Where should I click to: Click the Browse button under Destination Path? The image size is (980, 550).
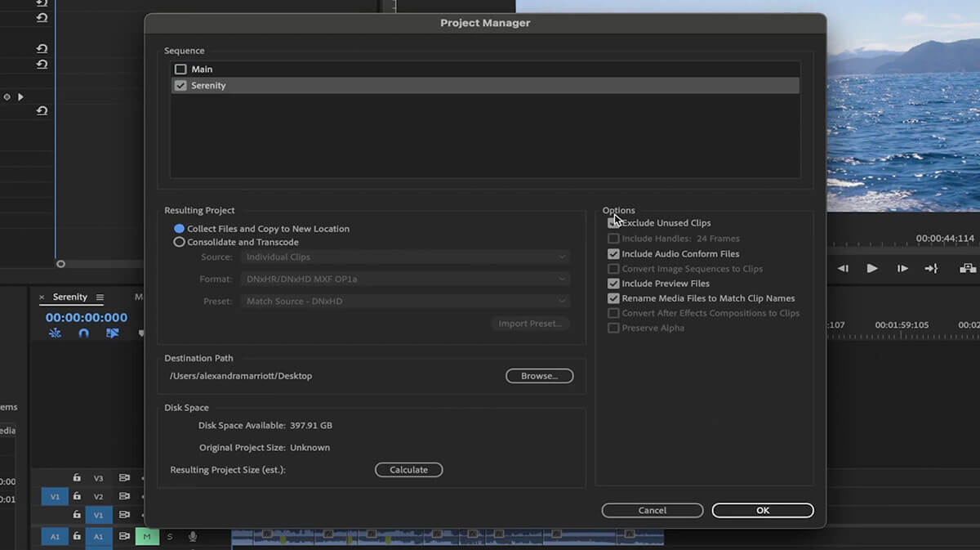coord(539,375)
